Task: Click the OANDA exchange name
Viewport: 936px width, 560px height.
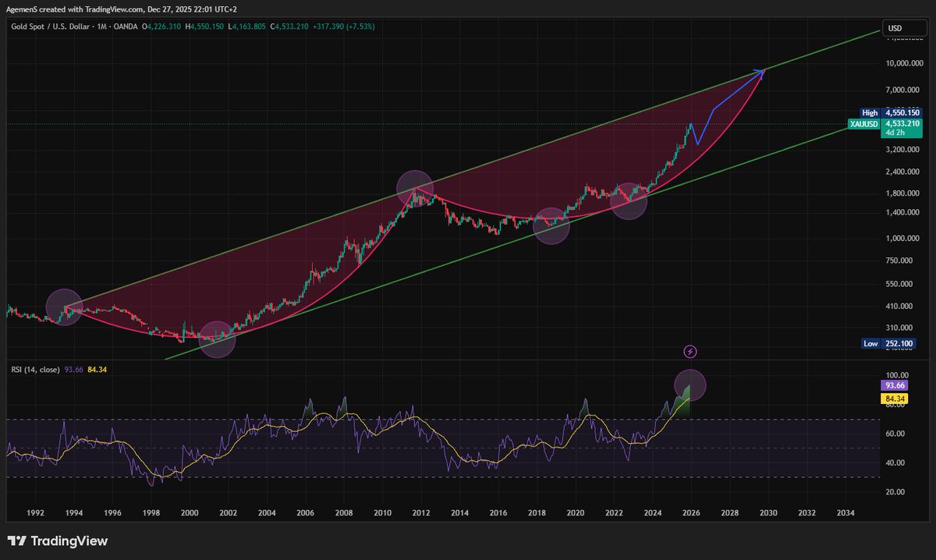Action: tap(125, 26)
